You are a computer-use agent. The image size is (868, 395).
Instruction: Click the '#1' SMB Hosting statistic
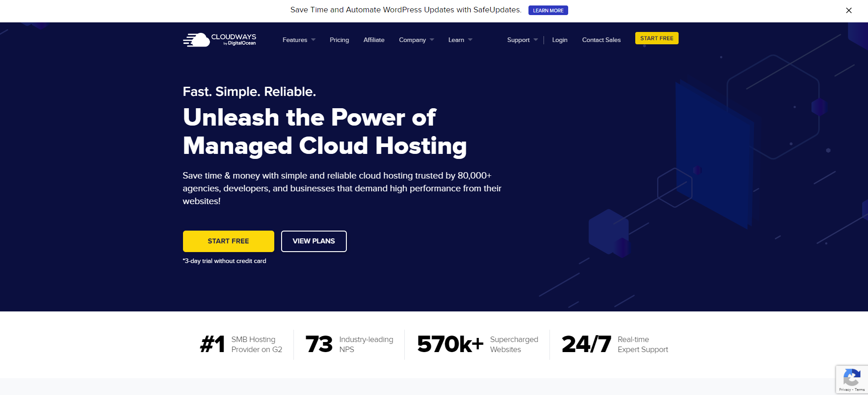[241, 344]
